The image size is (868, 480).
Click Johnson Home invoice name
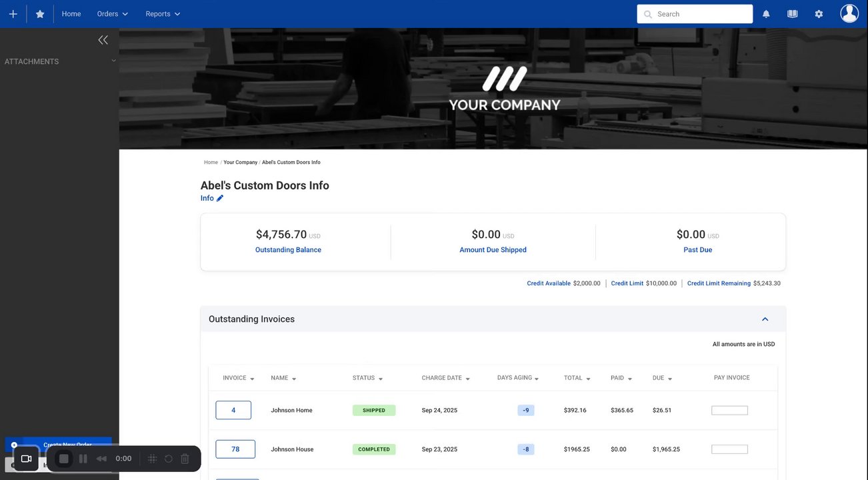tap(291, 411)
